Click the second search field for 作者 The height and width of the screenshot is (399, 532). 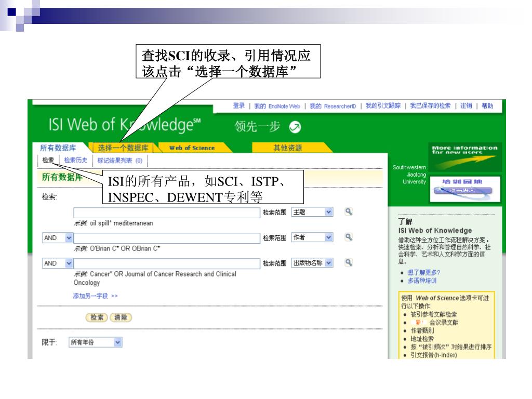click(x=167, y=238)
